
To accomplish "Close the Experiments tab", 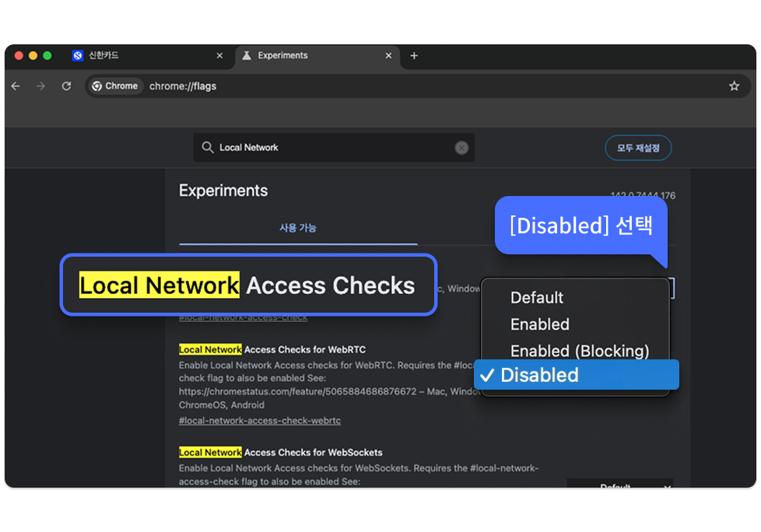I will [x=388, y=56].
